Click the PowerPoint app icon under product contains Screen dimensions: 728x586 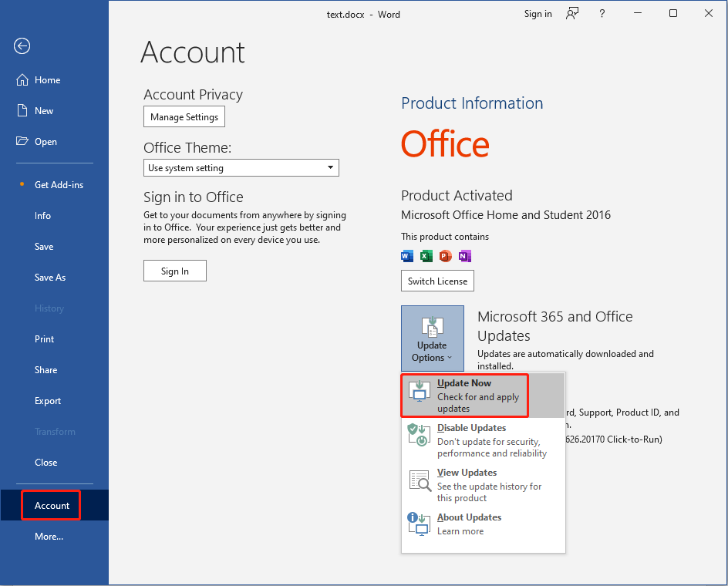[445, 256]
